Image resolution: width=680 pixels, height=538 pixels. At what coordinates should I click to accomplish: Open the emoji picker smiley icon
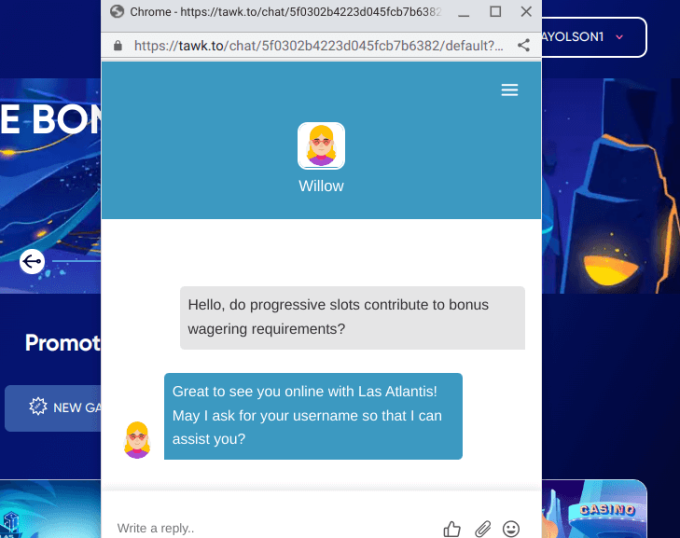pos(511,528)
